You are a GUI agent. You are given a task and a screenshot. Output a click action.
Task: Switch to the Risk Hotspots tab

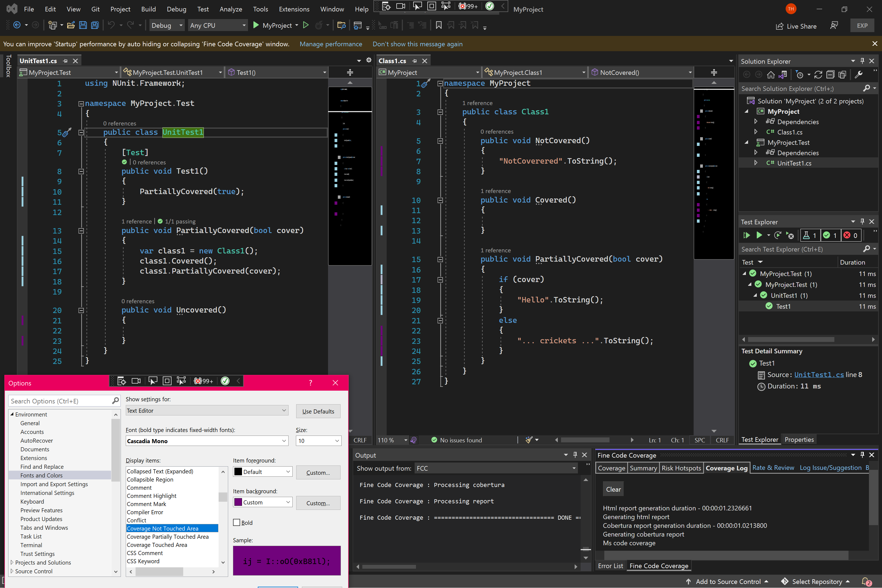coord(681,468)
